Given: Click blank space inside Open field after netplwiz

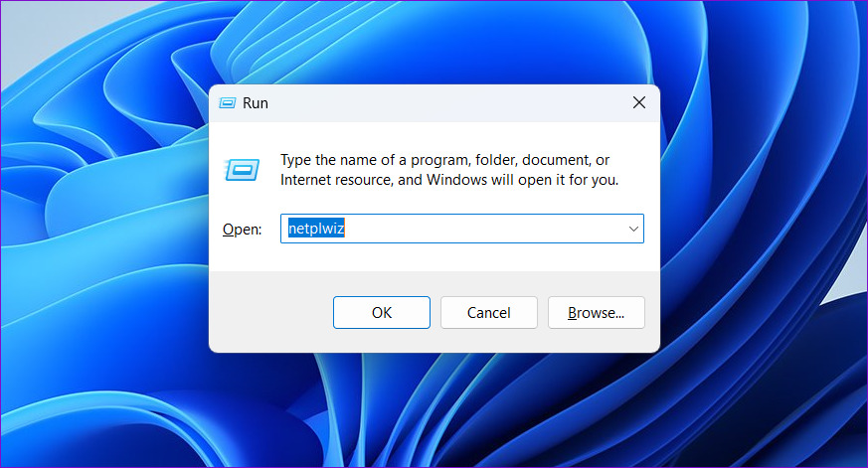Looking at the screenshot, I should pyautogui.click(x=477, y=229).
